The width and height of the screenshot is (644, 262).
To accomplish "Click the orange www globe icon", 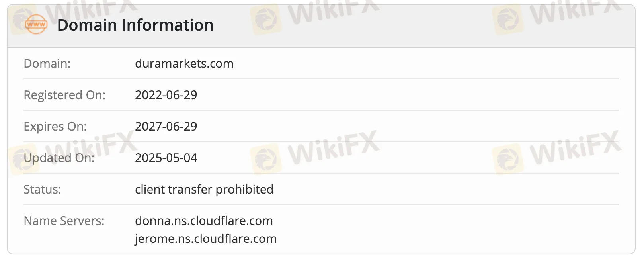I will point(36,25).
